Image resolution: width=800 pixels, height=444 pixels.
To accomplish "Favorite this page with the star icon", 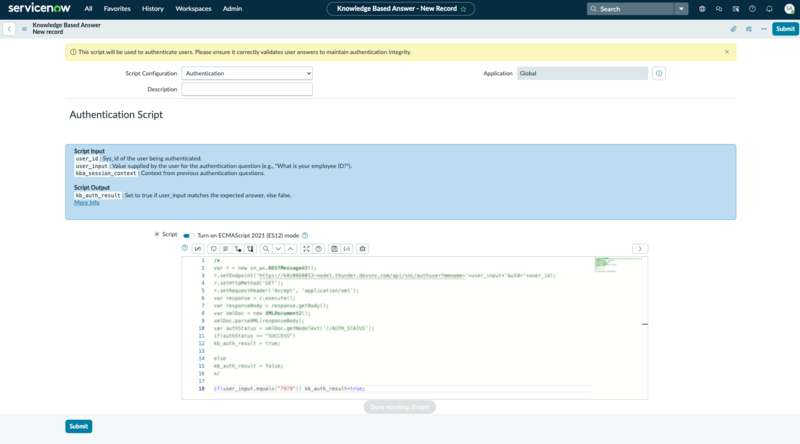I will point(463,9).
